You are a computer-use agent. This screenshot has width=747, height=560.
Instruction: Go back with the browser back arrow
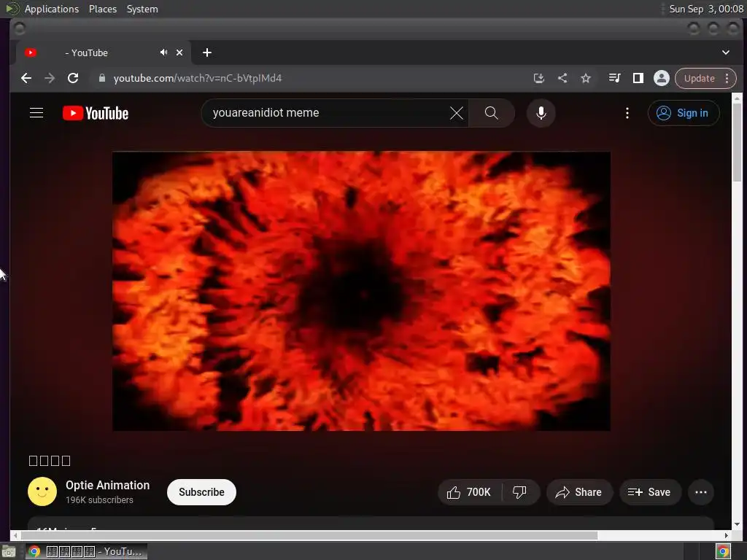point(26,78)
